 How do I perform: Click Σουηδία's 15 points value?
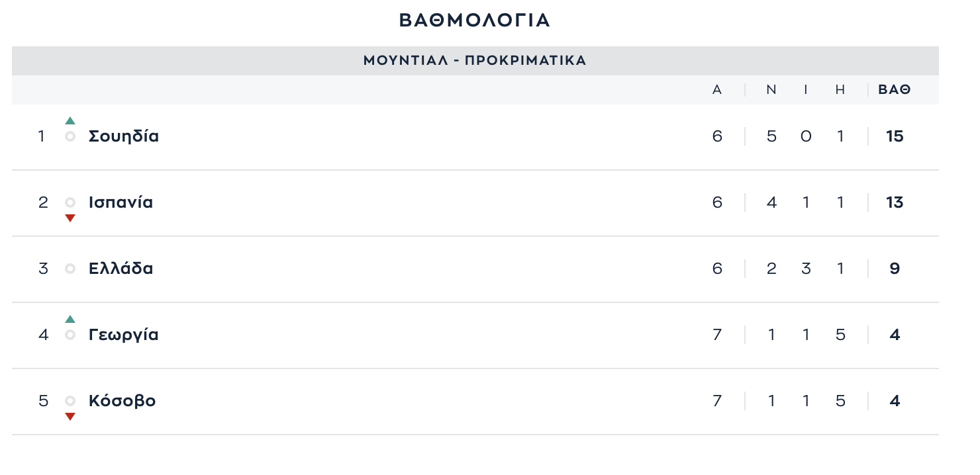(x=895, y=136)
